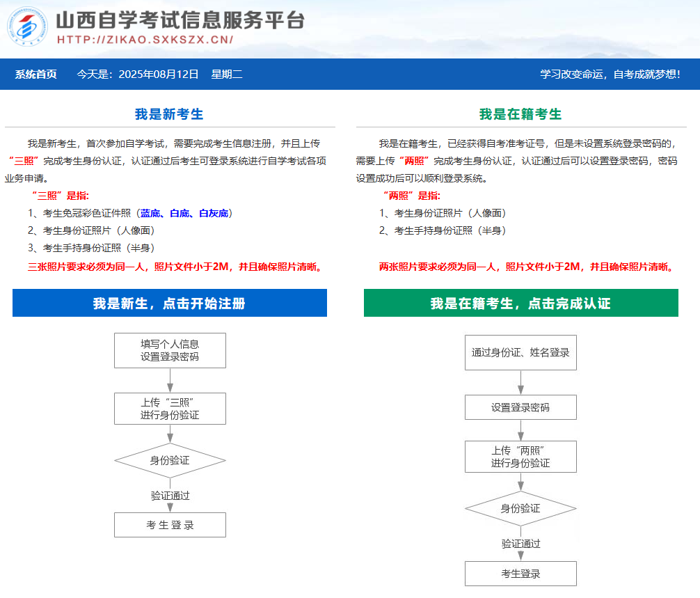Click the 上传"两照"进行身份验证 flowchart step
This screenshot has width=700, height=598.
(x=520, y=457)
